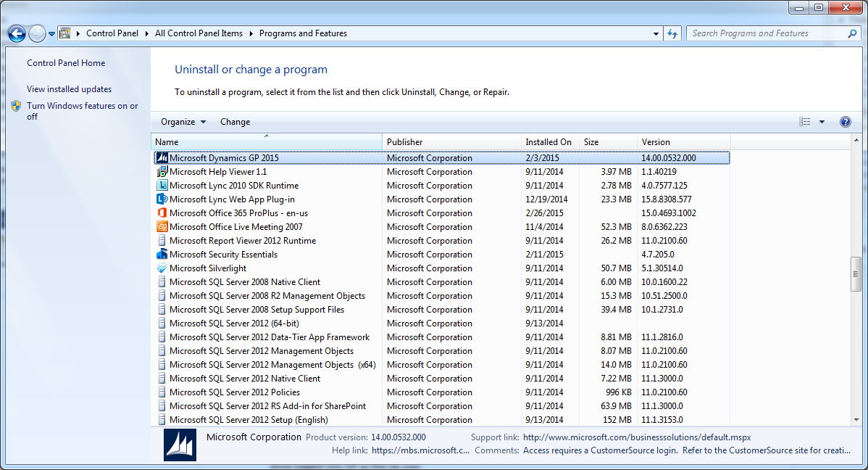Click the search magnifier icon

pyautogui.click(x=852, y=34)
